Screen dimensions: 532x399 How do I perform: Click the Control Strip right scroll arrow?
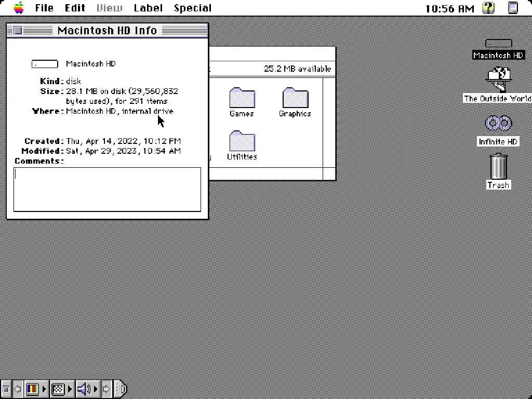click(x=106, y=389)
